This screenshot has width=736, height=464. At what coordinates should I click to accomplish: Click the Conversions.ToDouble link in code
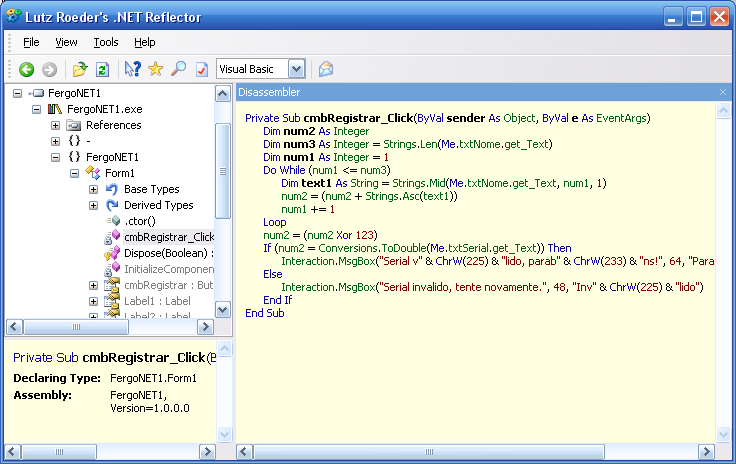372,248
